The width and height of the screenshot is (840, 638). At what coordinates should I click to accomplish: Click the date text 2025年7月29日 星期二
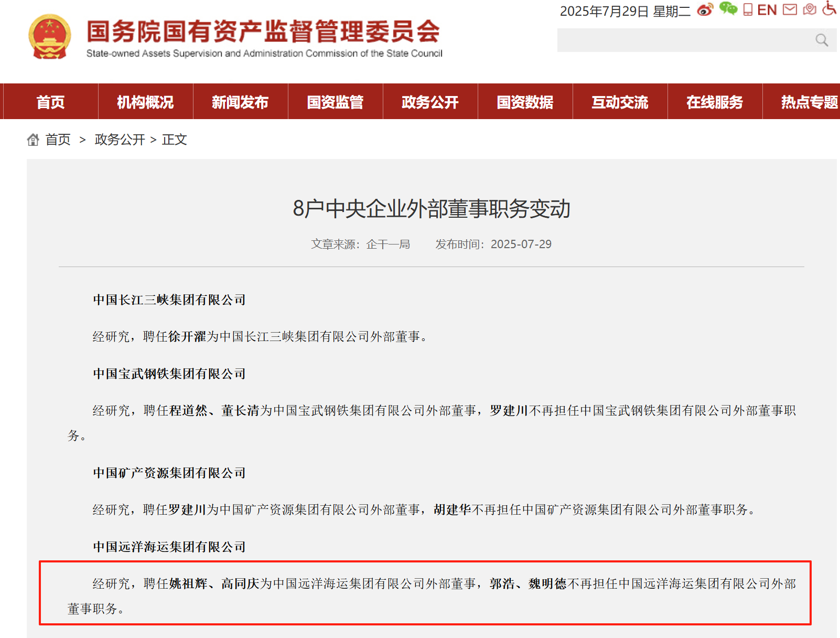(x=625, y=11)
